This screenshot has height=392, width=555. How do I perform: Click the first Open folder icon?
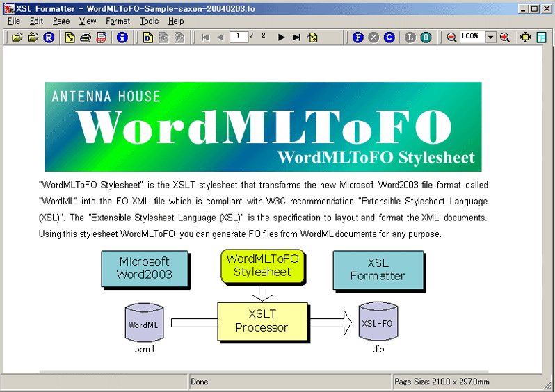17,37
